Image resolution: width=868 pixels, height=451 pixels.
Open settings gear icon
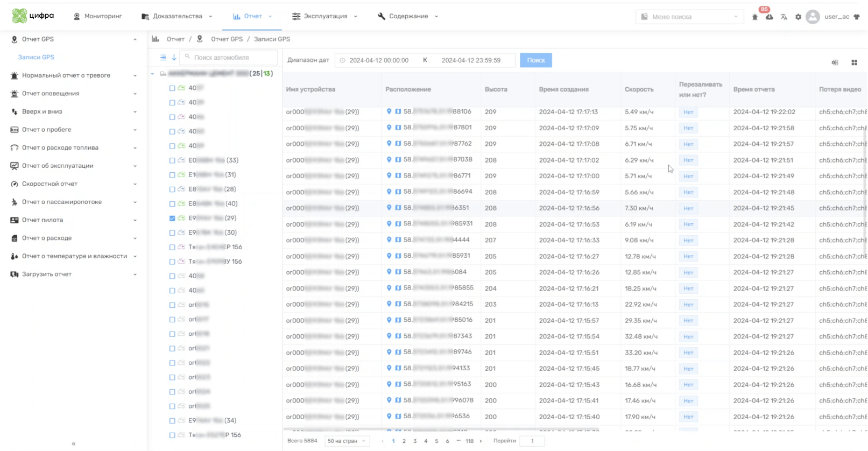799,17
